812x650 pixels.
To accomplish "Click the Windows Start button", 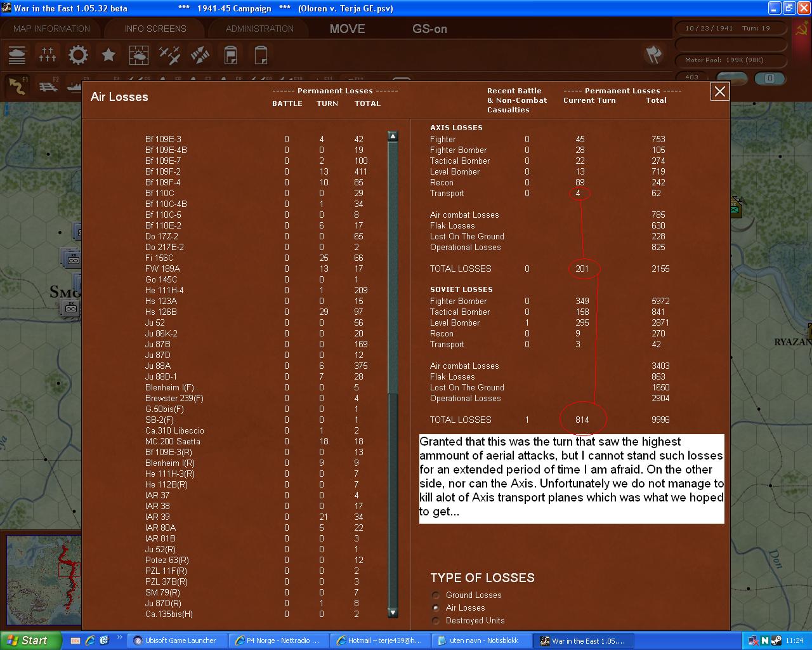I will pyautogui.click(x=31, y=640).
